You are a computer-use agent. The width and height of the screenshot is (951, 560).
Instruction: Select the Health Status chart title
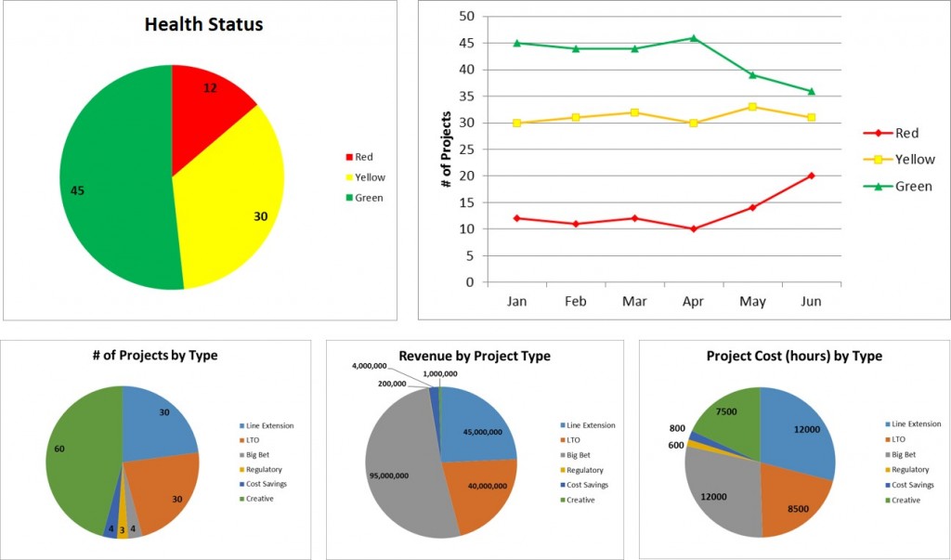coord(203,24)
